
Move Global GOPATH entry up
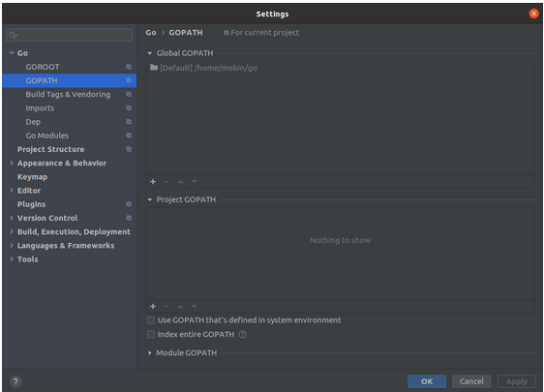[180, 181]
